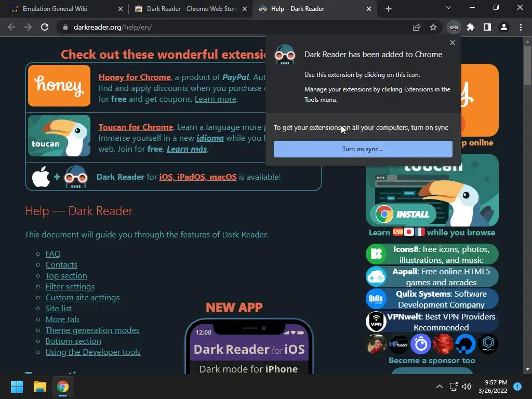Click the Dark Reader for iOS phone image
532x399 pixels.
pyautogui.click(x=249, y=346)
